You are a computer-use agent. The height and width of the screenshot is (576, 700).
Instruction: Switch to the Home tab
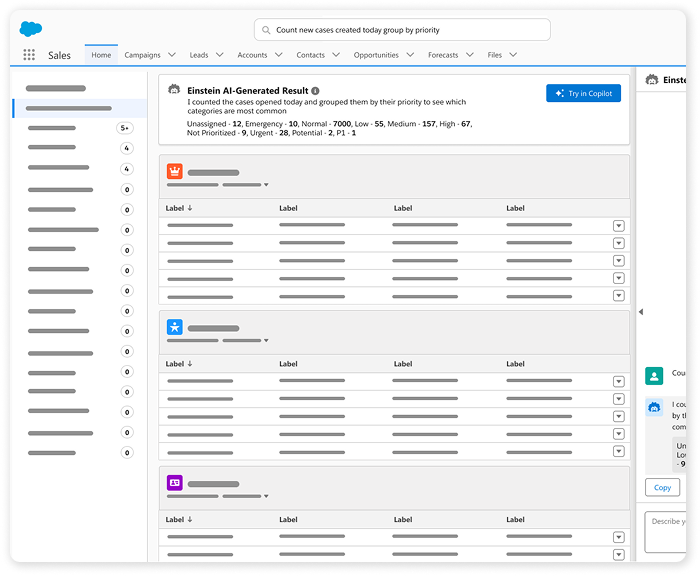point(101,55)
